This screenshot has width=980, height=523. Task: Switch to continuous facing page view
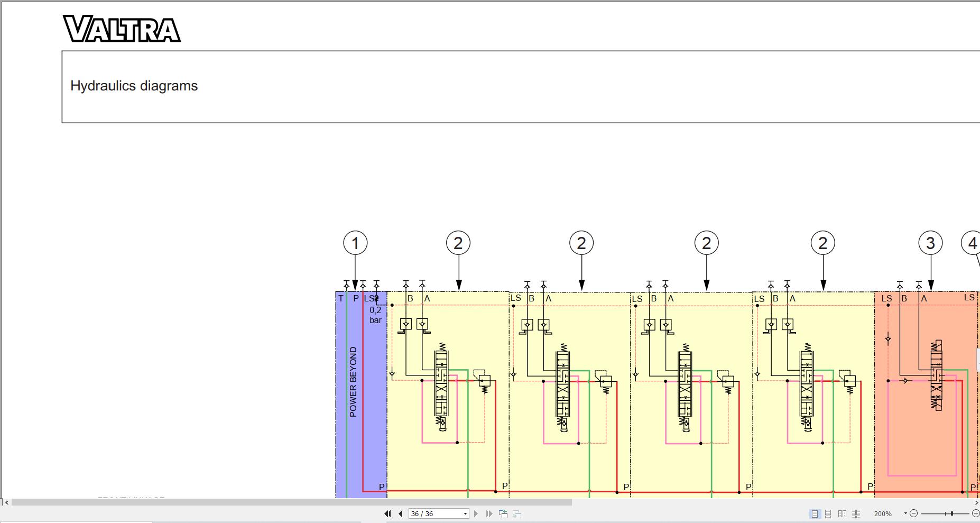tap(856, 513)
